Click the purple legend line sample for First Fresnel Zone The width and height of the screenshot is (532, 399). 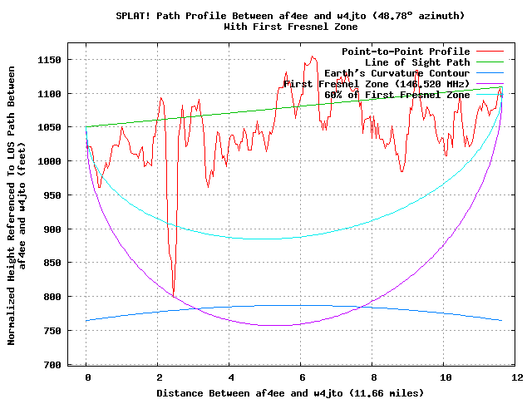coord(490,83)
